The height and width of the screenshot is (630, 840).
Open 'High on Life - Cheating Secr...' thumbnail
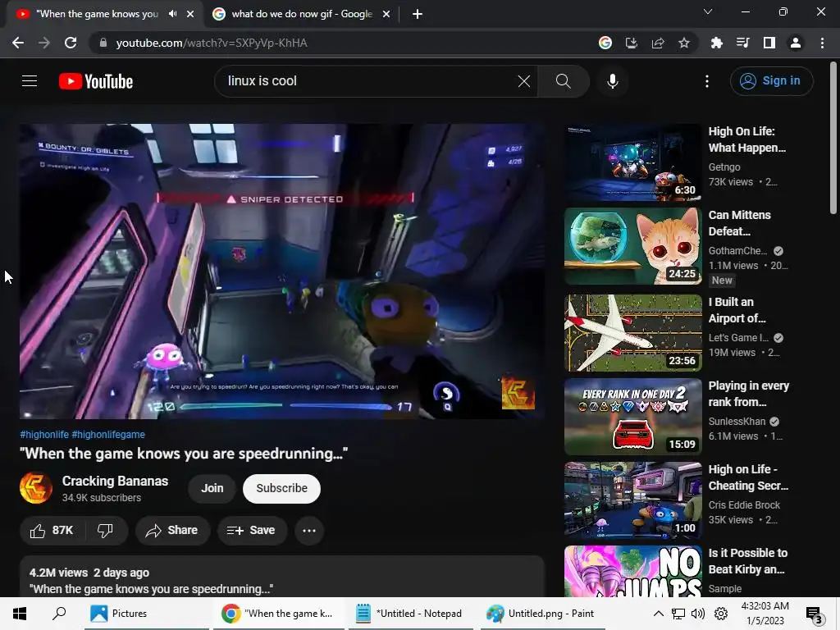(x=632, y=500)
